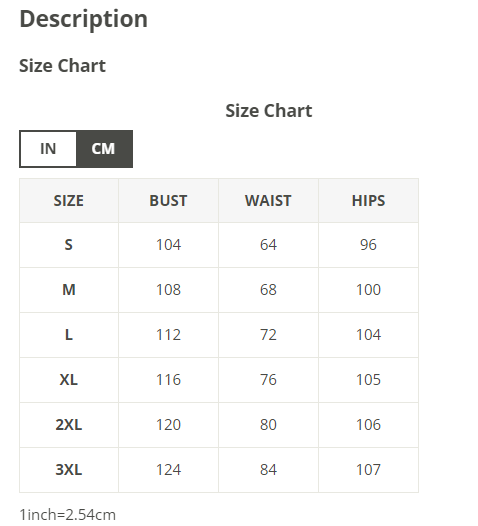Viewport: 478px width, 526px height.
Task: Click the hips value 106 for 2XL
Action: (368, 425)
